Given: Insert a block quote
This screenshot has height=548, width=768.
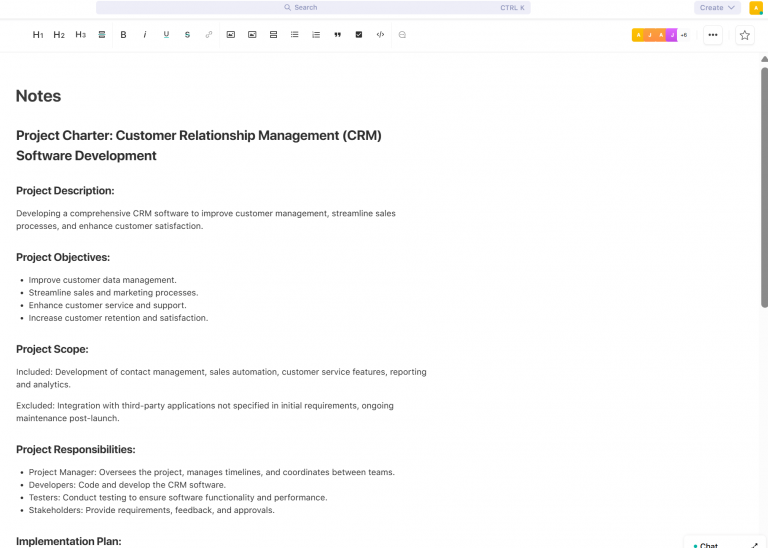Looking at the screenshot, I should [337, 35].
